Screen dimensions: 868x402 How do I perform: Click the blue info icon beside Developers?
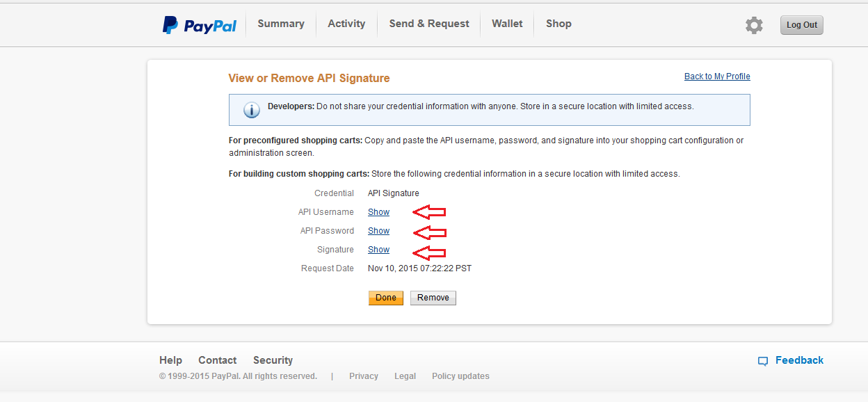pyautogui.click(x=251, y=110)
